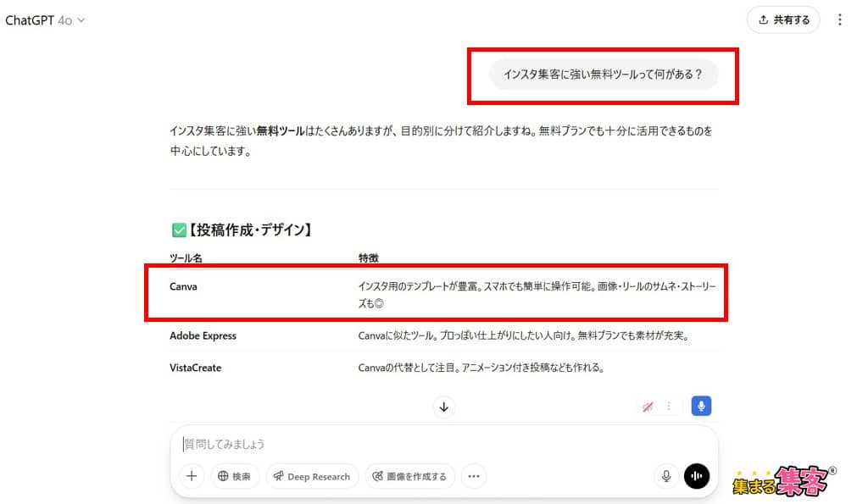857x504 pixels.
Task: Click the VistaCreate tool name cell
Action: 195,368
